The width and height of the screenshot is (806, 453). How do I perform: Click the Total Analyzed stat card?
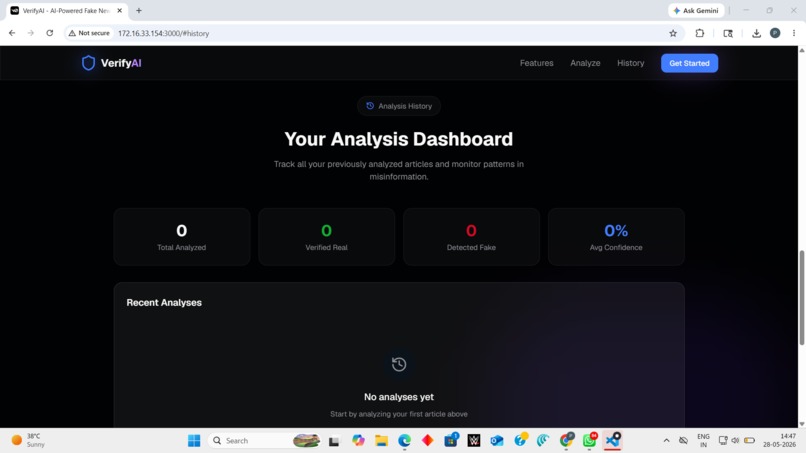181,237
